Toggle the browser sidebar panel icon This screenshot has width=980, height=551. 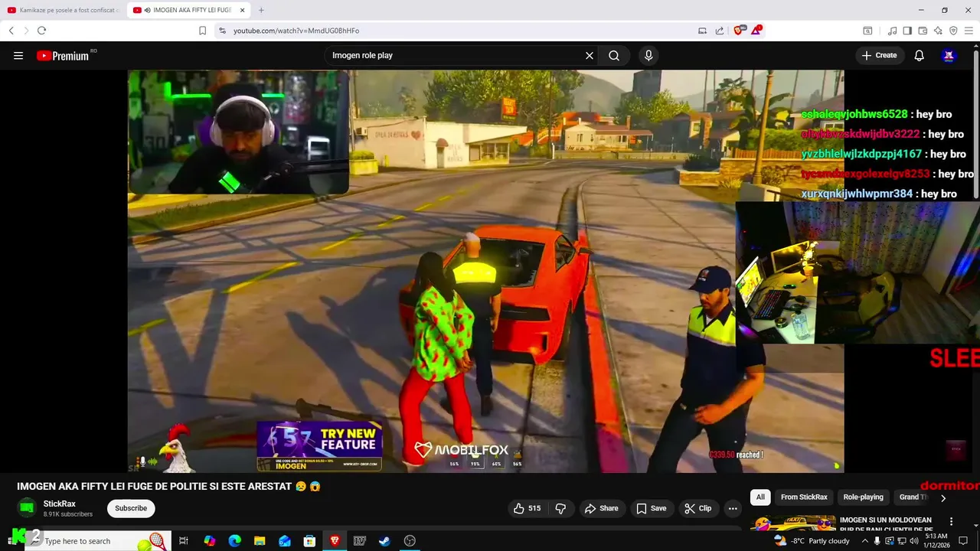[907, 31]
